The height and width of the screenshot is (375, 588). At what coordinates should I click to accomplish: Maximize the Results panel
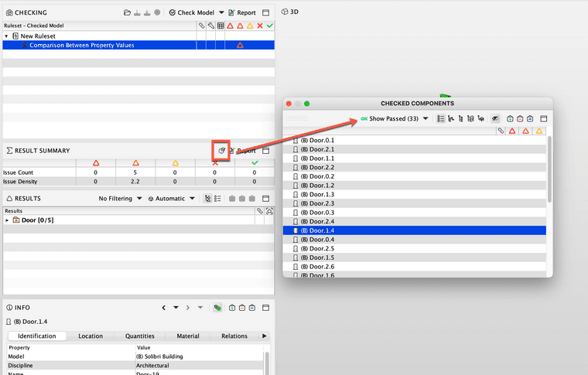[266, 199]
